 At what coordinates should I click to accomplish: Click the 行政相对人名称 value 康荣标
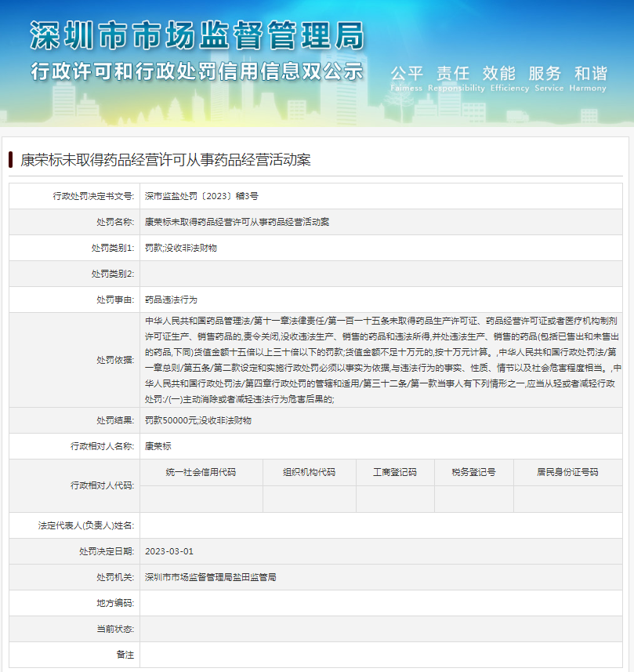pyautogui.click(x=158, y=446)
